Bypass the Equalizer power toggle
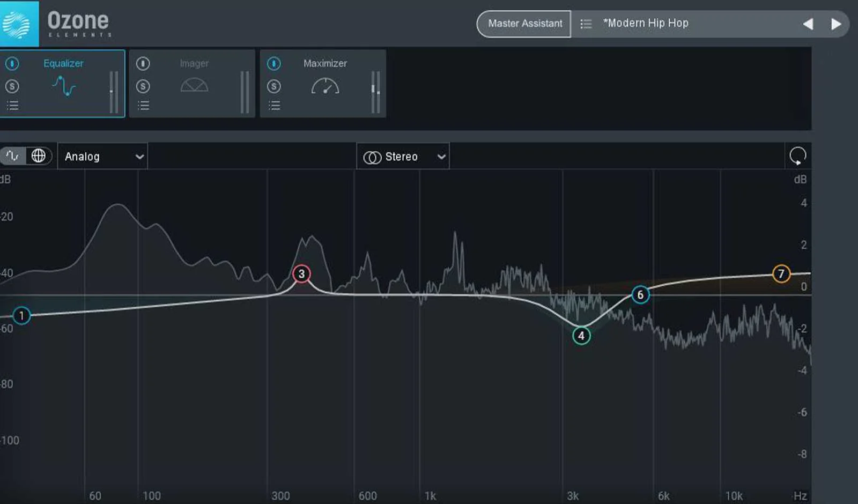The width and height of the screenshot is (858, 504). coord(12,64)
